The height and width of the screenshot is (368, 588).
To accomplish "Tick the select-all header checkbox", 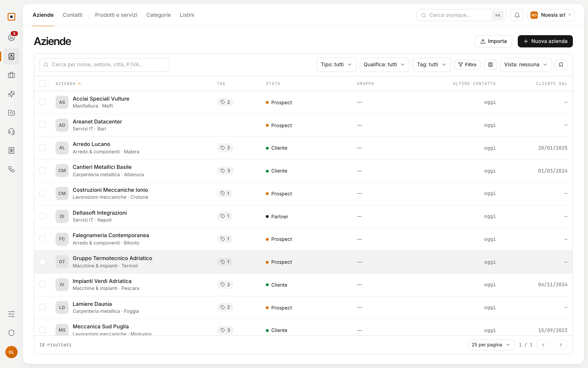I will [x=42, y=83].
